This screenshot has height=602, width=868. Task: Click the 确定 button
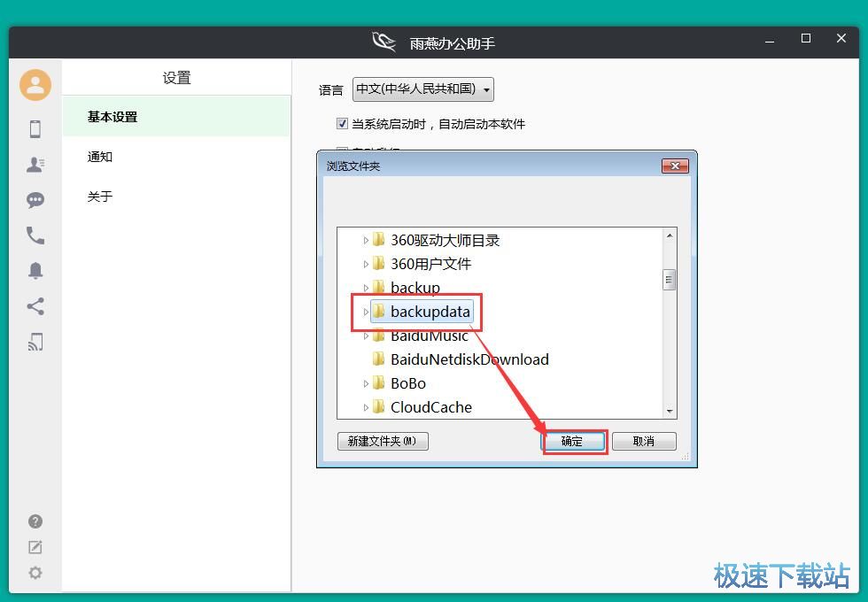point(573,441)
